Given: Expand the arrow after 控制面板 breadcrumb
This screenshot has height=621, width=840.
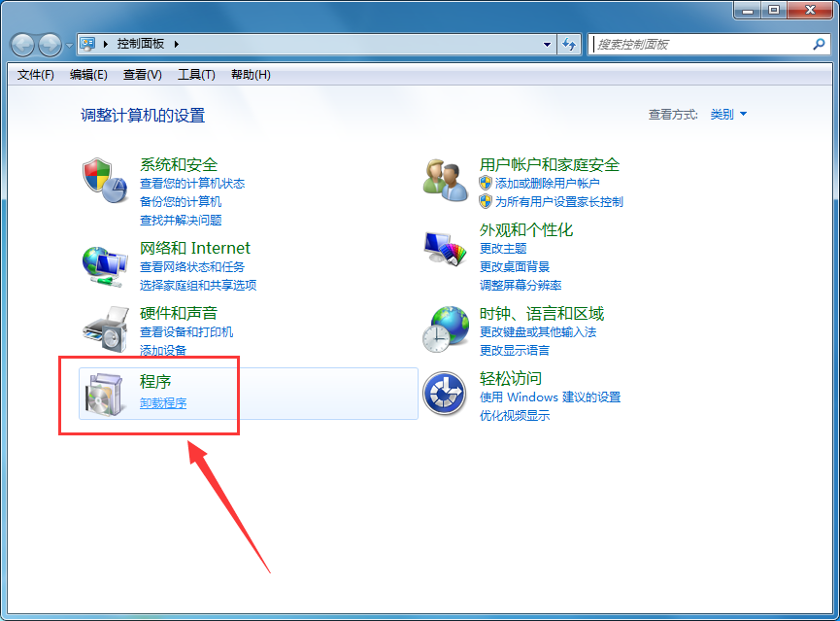Looking at the screenshot, I should (x=176, y=44).
